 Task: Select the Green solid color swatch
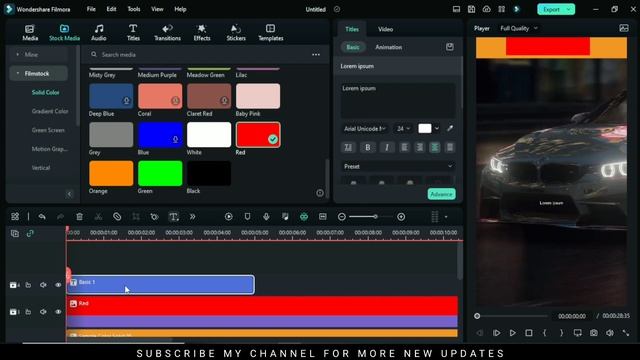click(x=160, y=173)
